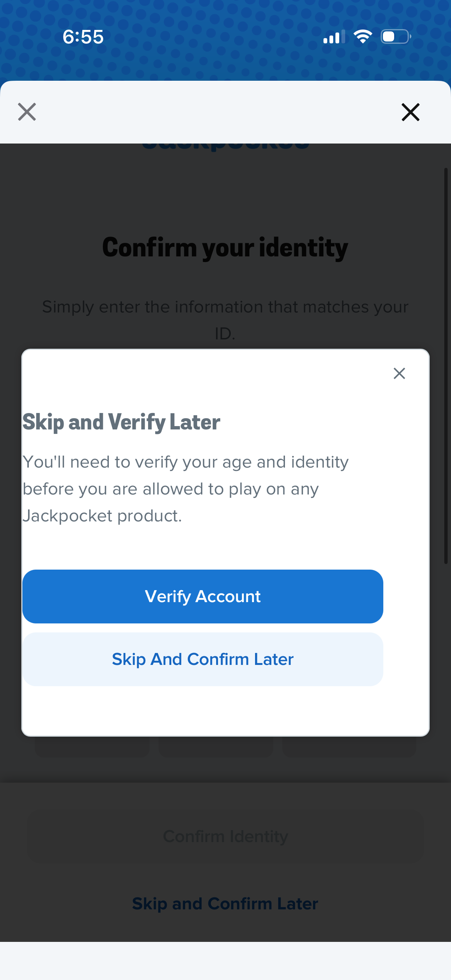Tap the bottom Skip and Confirm Later link
Viewport: 451px width, 980px height.
225,903
